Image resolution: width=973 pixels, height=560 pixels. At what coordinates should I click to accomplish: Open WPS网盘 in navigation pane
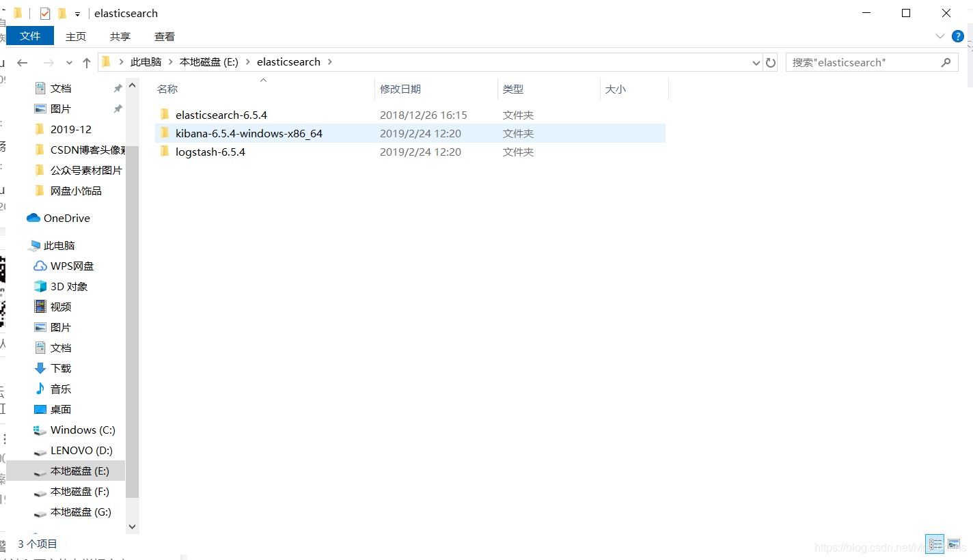tap(72, 266)
